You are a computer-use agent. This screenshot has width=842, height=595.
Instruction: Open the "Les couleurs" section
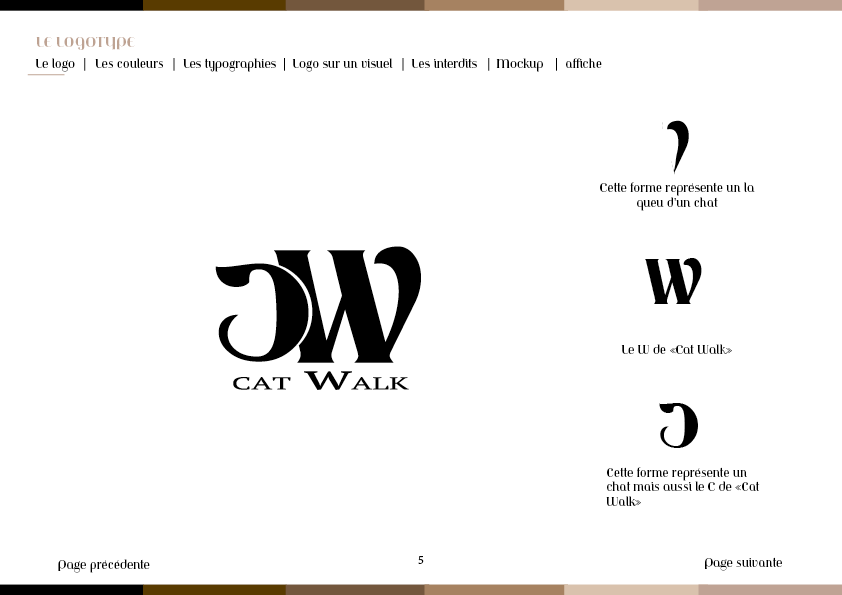(128, 63)
